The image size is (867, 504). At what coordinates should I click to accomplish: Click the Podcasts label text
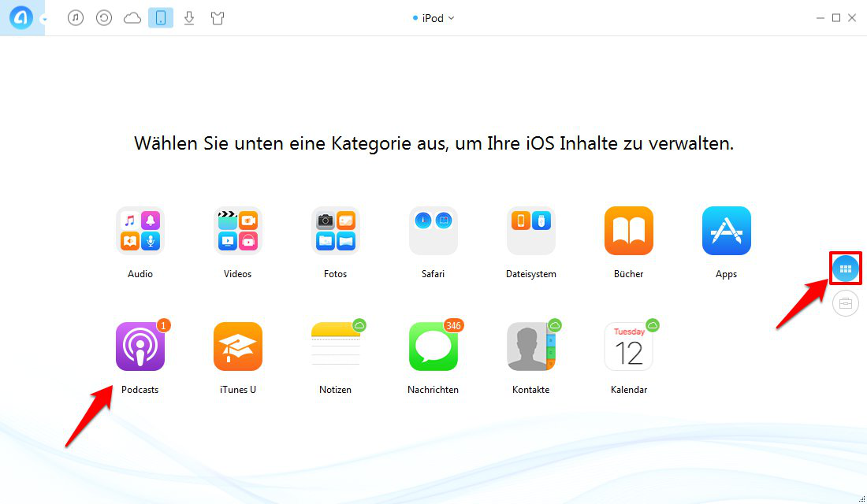pyautogui.click(x=140, y=390)
